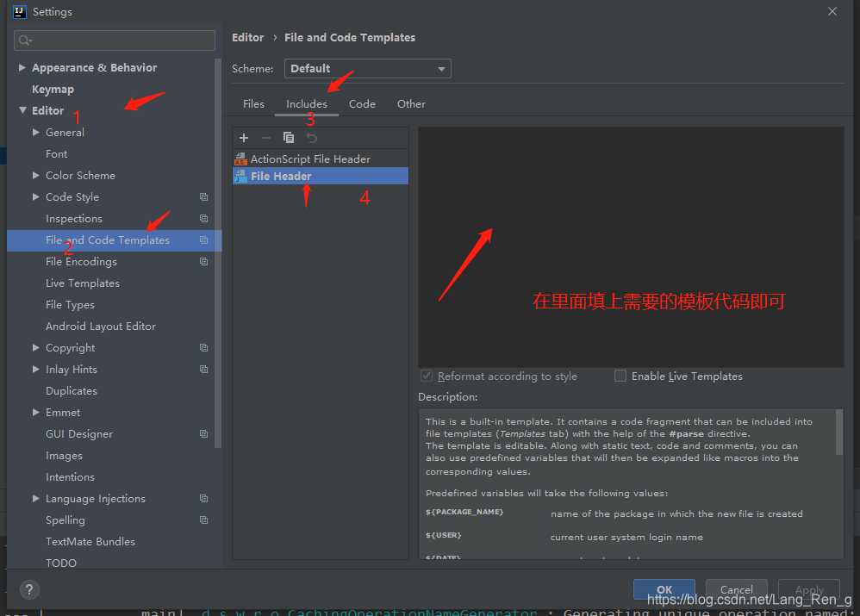Click the settings tree scrollbar
The height and width of the screenshot is (616, 860).
218,252
